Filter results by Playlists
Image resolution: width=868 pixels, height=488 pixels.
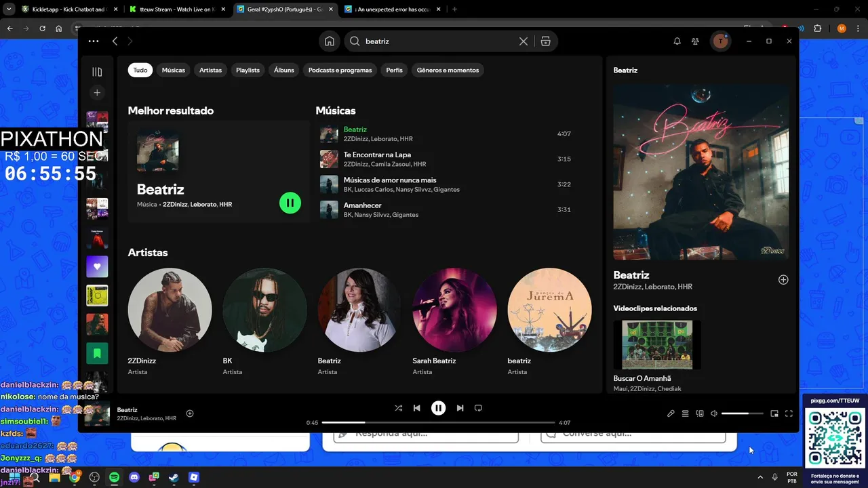point(248,70)
